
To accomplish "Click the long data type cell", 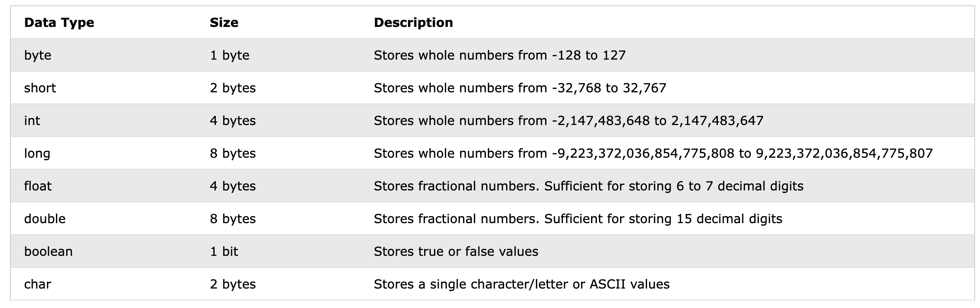I will click(37, 153).
